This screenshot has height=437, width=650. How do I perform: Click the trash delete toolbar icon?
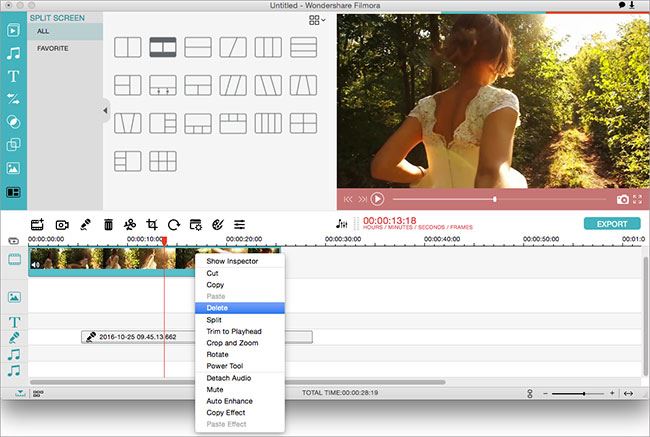109,224
